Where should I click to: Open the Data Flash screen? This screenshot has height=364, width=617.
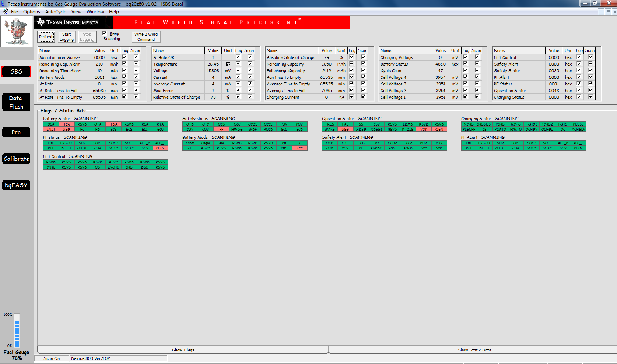[16, 102]
